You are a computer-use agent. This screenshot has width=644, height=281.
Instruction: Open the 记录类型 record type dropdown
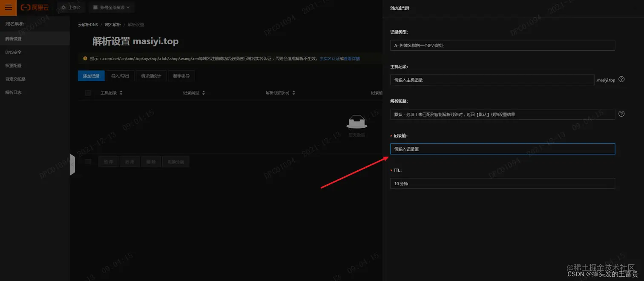[503, 45]
